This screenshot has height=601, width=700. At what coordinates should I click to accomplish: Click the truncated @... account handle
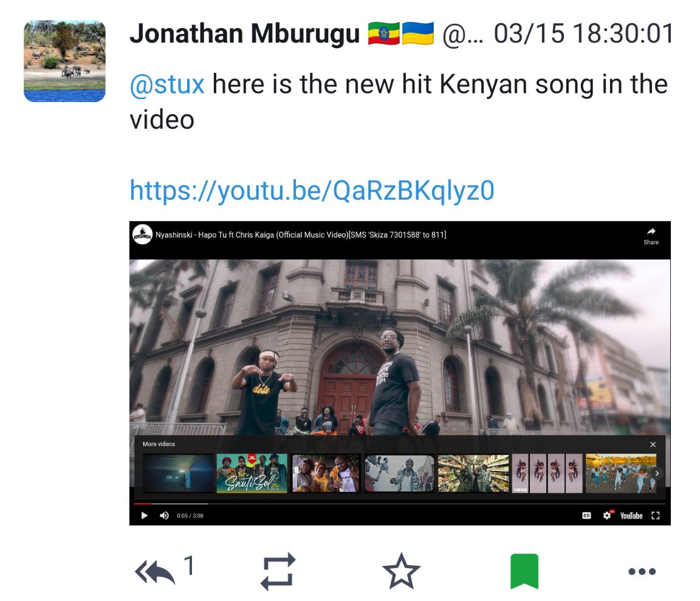coord(463,35)
